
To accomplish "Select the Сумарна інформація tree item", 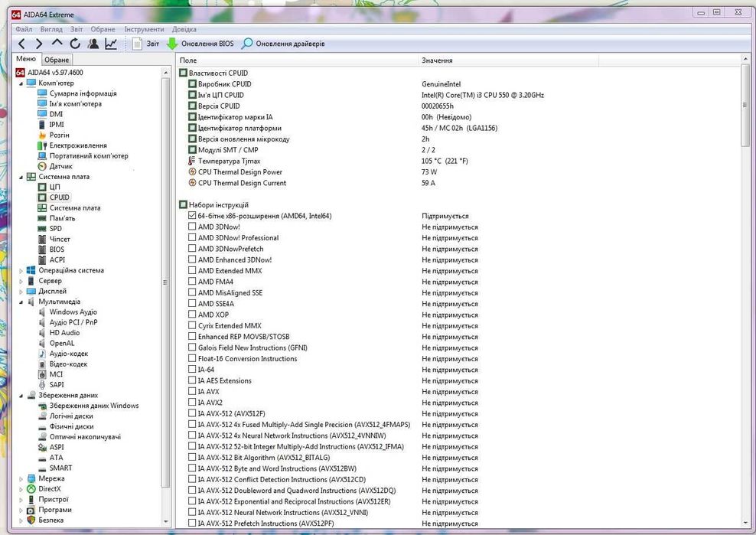I will 83,93.
